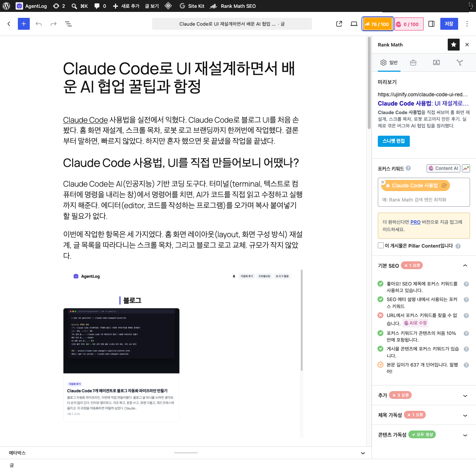
Task: Select 글 보기 in admin bar
Action: tap(152, 6)
